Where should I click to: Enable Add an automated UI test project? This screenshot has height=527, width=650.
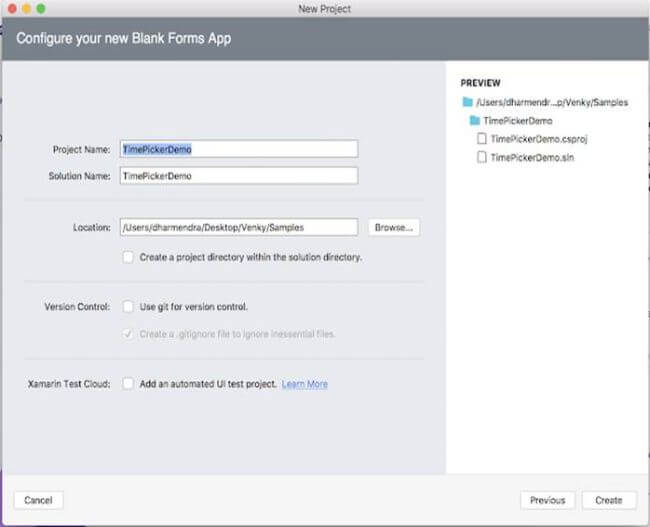click(128, 383)
